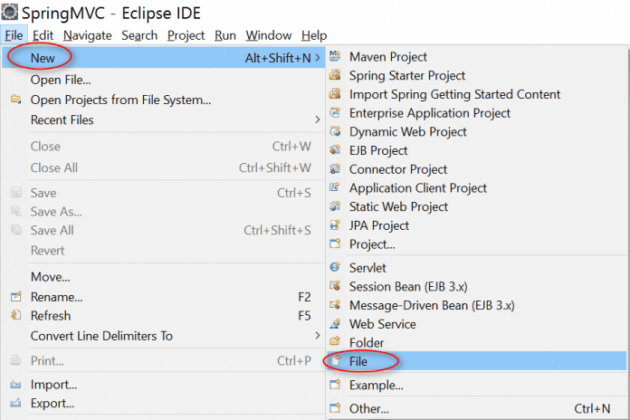This screenshot has height=420, width=630.
Task: Click the Spring Starter Project icon
Action: click(336, 76)
